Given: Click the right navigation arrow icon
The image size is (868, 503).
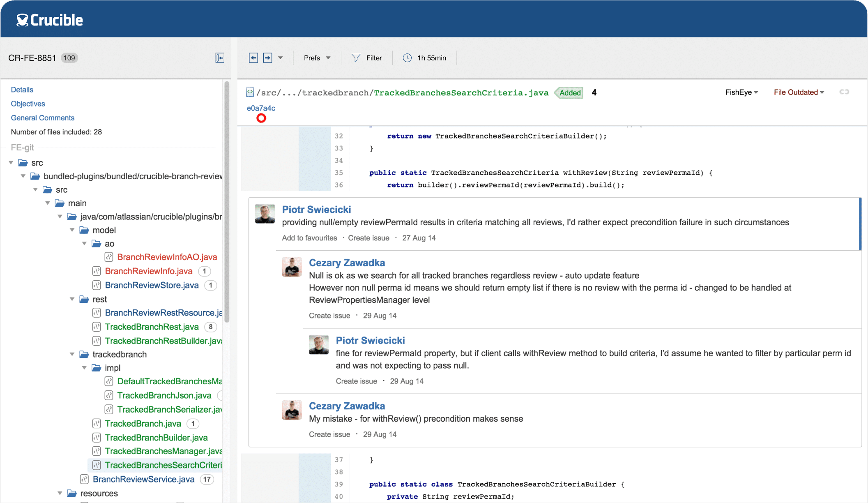Looking at the screenshot, I should pyautogui.click(x=267, y=58).
